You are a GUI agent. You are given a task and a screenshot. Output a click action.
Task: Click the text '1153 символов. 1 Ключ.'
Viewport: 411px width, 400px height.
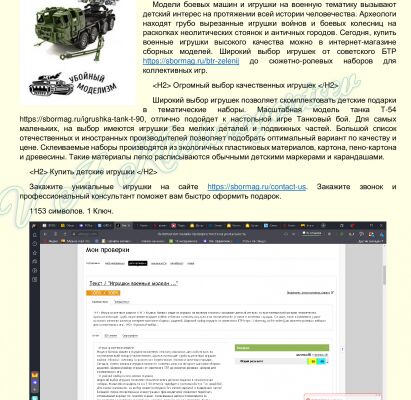[71, 211]
